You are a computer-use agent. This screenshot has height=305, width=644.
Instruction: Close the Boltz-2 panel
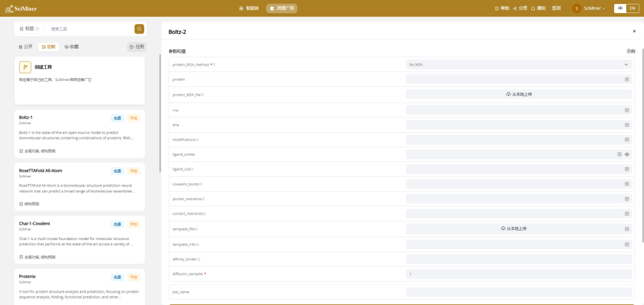point(634,31)
